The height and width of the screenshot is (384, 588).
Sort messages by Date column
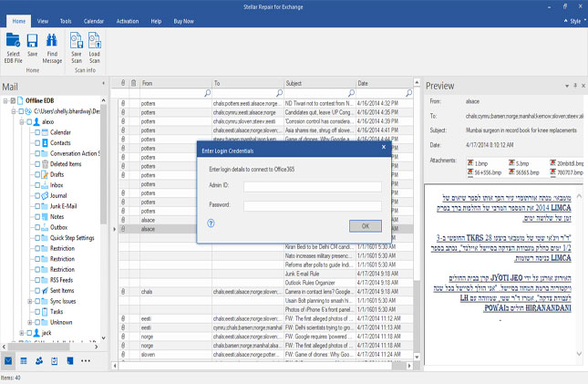pos(384,83)
